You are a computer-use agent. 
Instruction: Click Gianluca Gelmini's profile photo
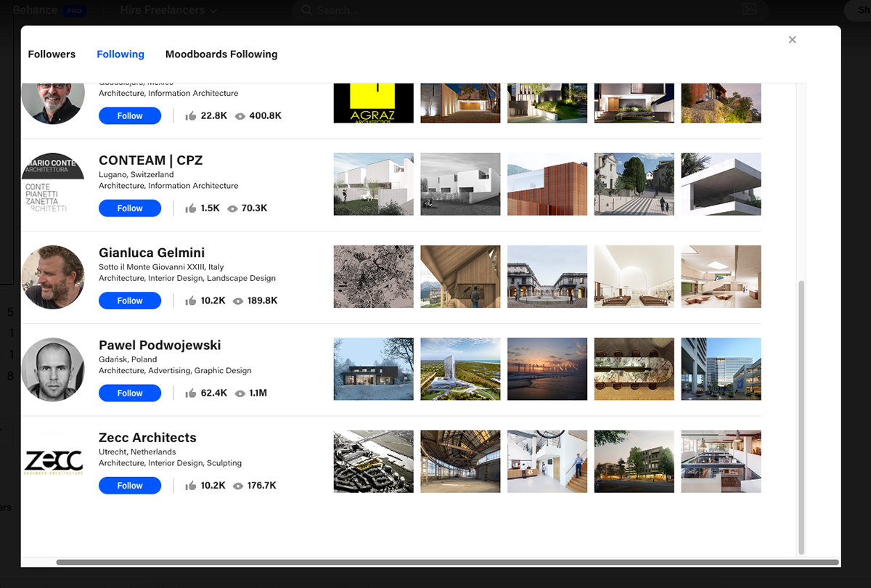(53, 277)
